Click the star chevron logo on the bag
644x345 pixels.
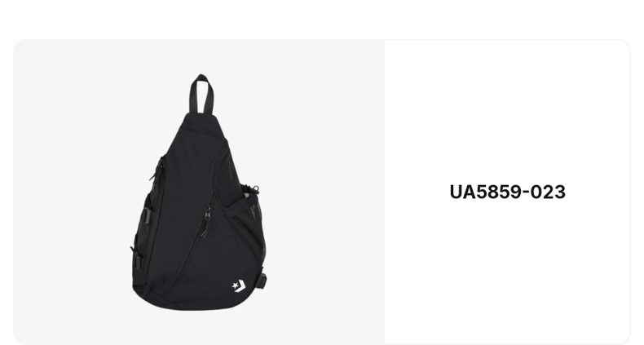[x=239, y=285]
